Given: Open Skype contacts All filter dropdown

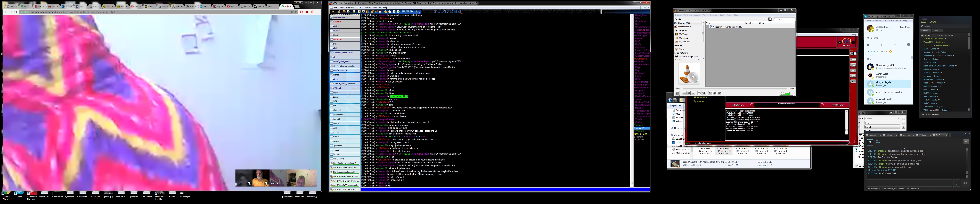Looking at the screenshot, I should coord(869,59).
